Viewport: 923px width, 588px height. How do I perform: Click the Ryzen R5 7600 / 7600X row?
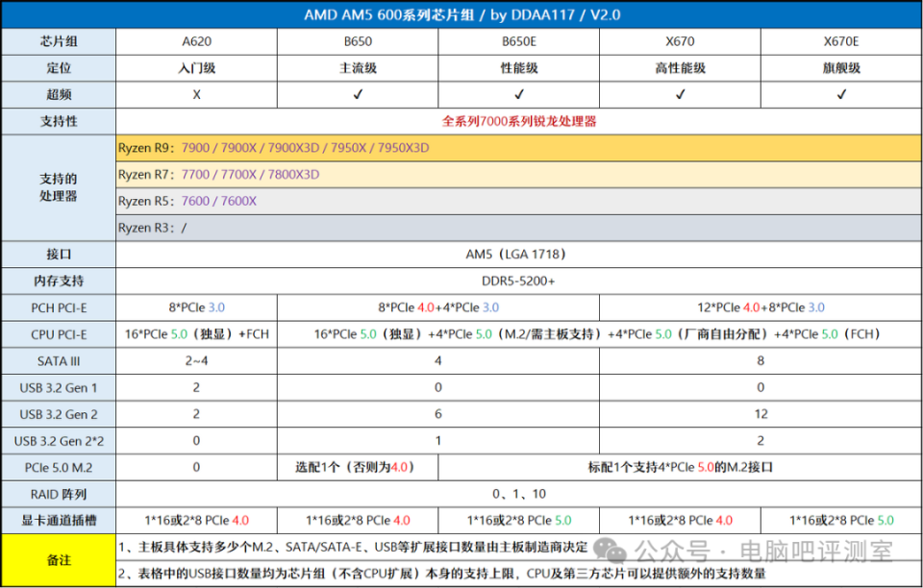518,201
